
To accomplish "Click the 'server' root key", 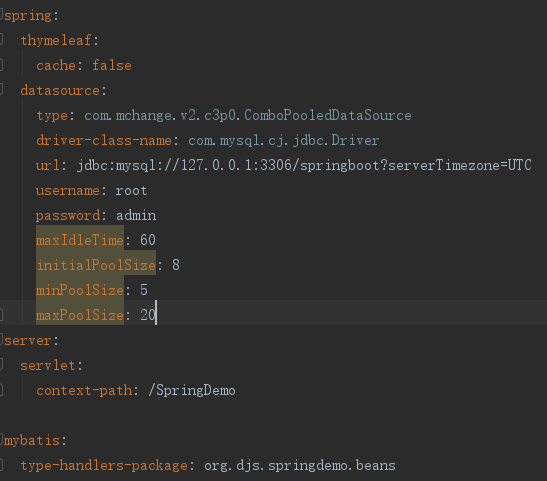I will [28, 340].
